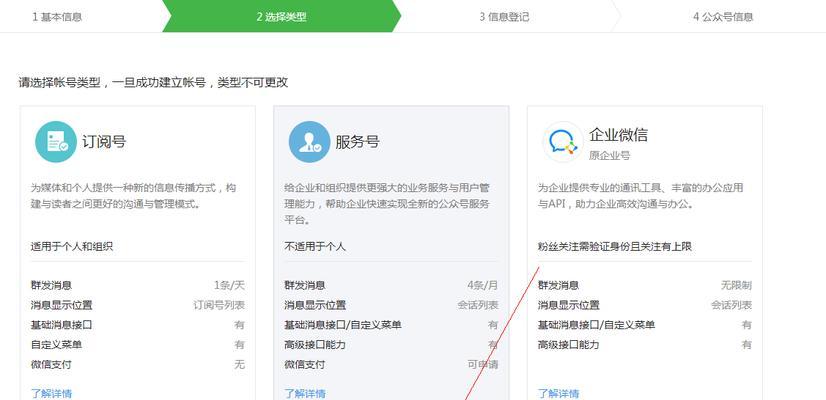Open 了解详情 link under 服务号
The width and height of the screenshot is (826, 400).
[x=305, y=393]
